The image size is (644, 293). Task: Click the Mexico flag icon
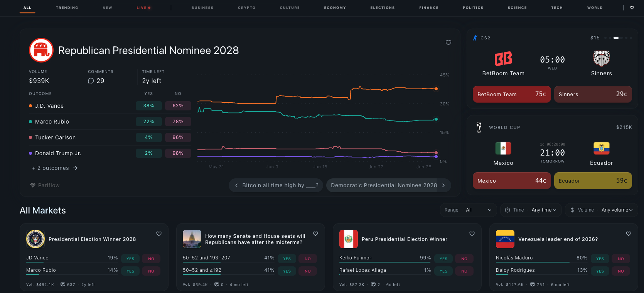[x=503, y=148]
